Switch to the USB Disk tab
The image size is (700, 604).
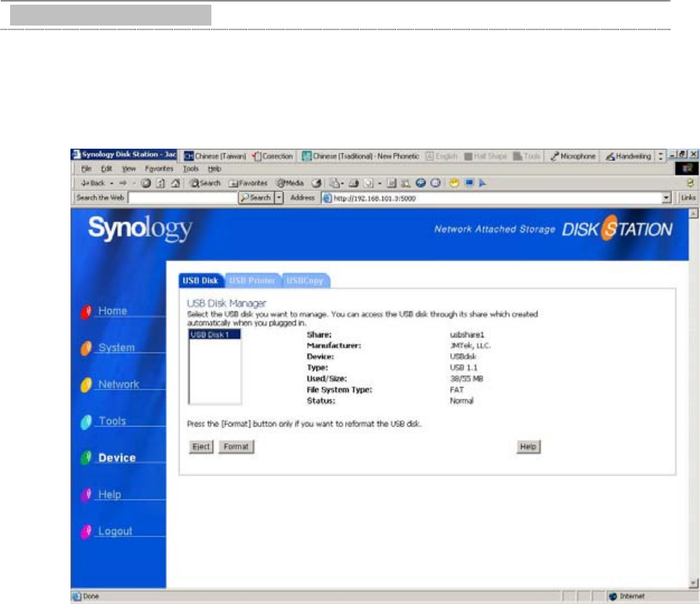click(201, 281)
